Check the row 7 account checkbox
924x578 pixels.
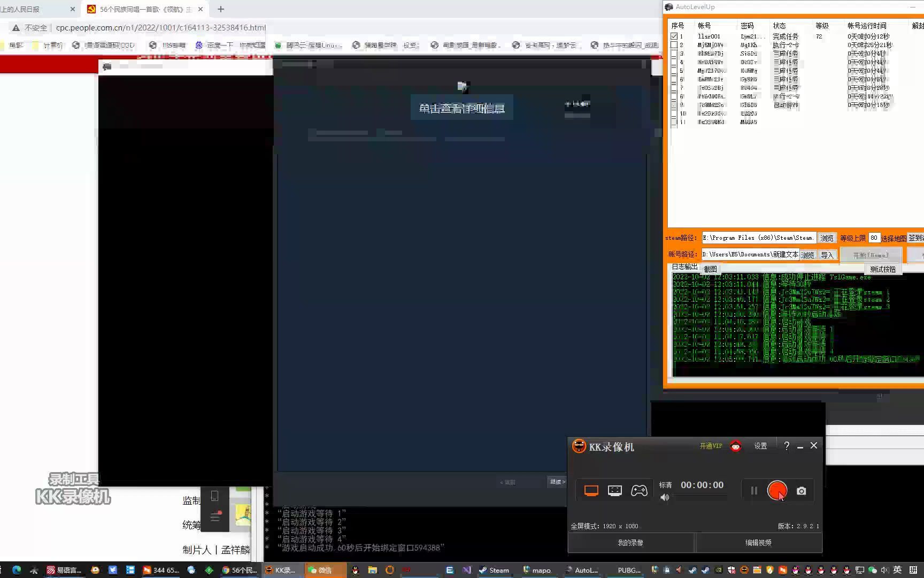pyautogui.click(x=674, y=88)
